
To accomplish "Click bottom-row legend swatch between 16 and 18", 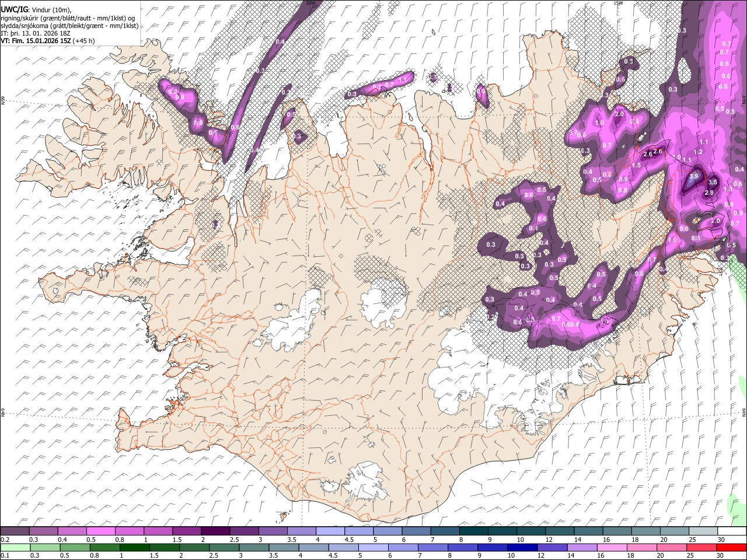I will click(613, 547).
